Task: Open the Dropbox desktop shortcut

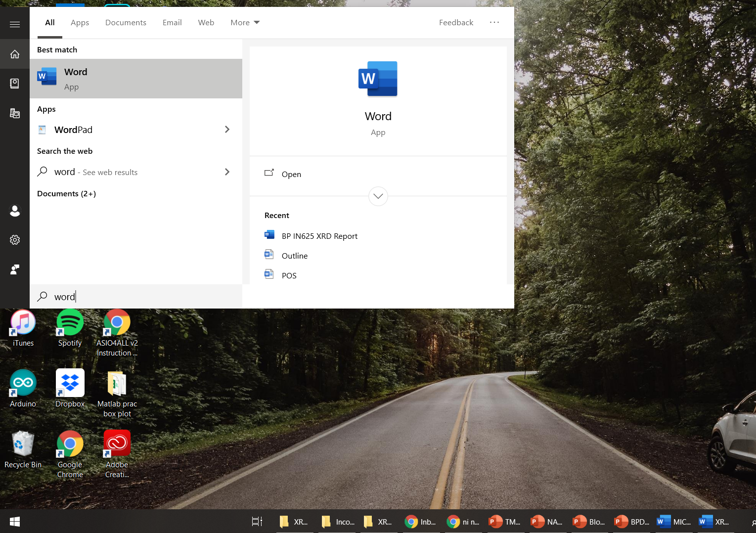Action: point(70,389)
